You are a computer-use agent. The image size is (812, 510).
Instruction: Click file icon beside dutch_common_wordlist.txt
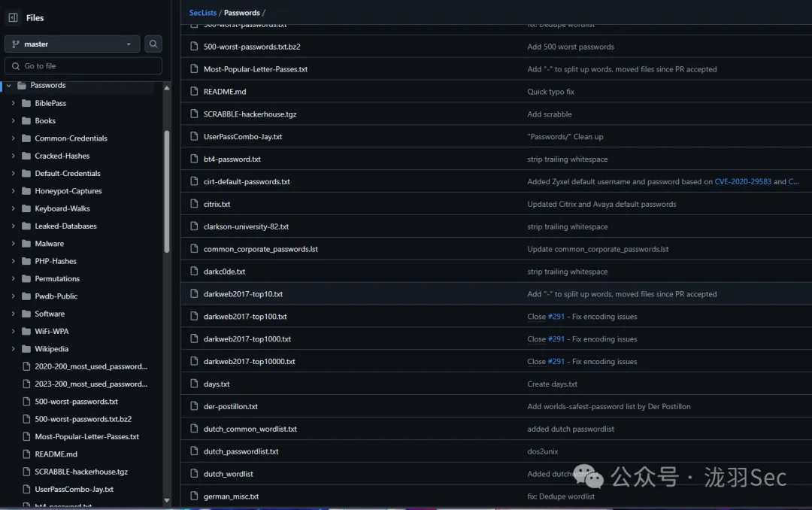194,429
